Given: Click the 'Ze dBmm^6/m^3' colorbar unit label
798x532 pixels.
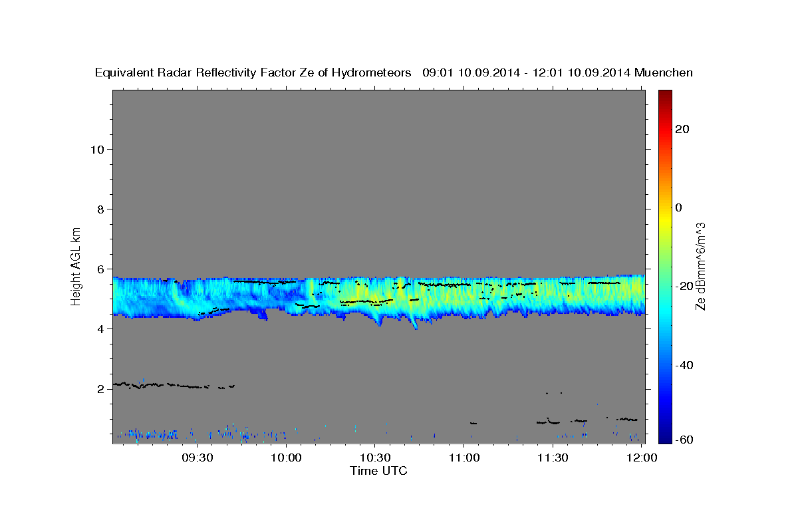Looking at the screenshot, I should [700, 266].
